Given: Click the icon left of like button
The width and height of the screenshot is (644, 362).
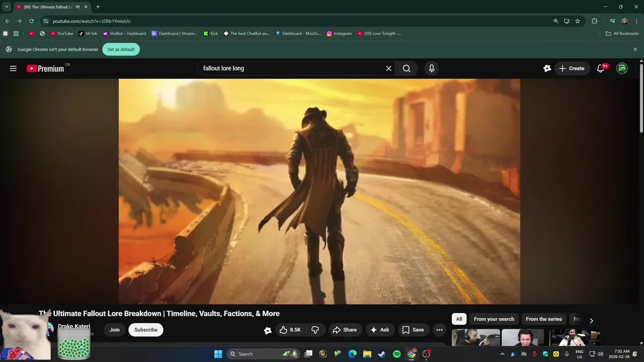Looking at the screenshot, I should click(268, 330).
